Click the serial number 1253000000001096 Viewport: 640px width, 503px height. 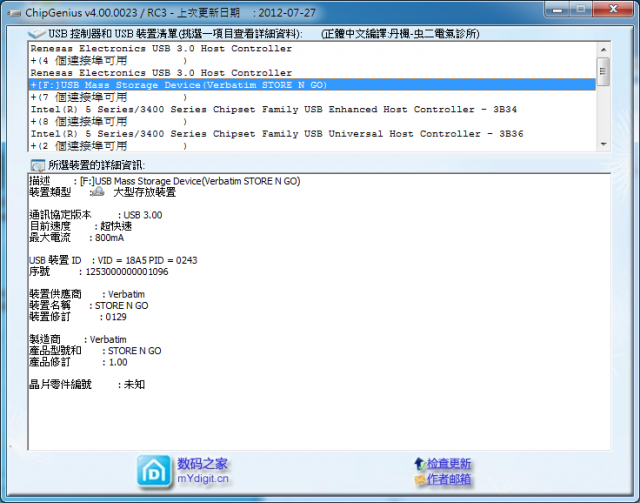tap(127, 272)
